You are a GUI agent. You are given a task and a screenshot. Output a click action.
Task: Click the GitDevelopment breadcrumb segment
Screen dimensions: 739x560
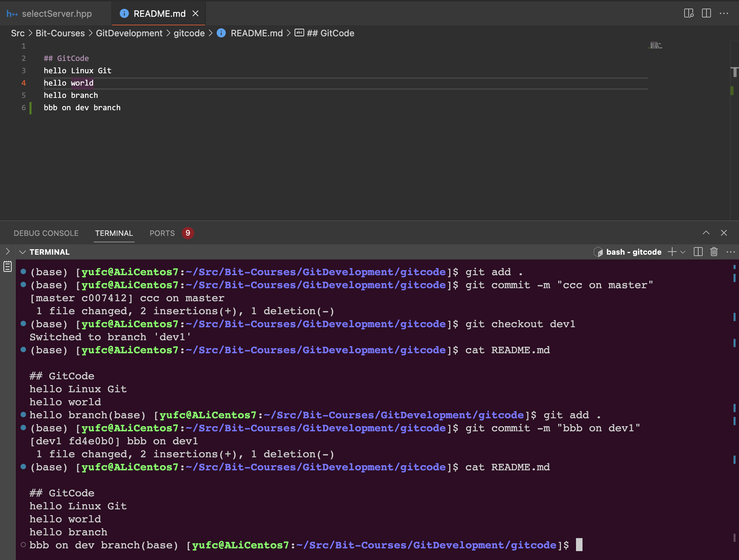tap(129, 33)
